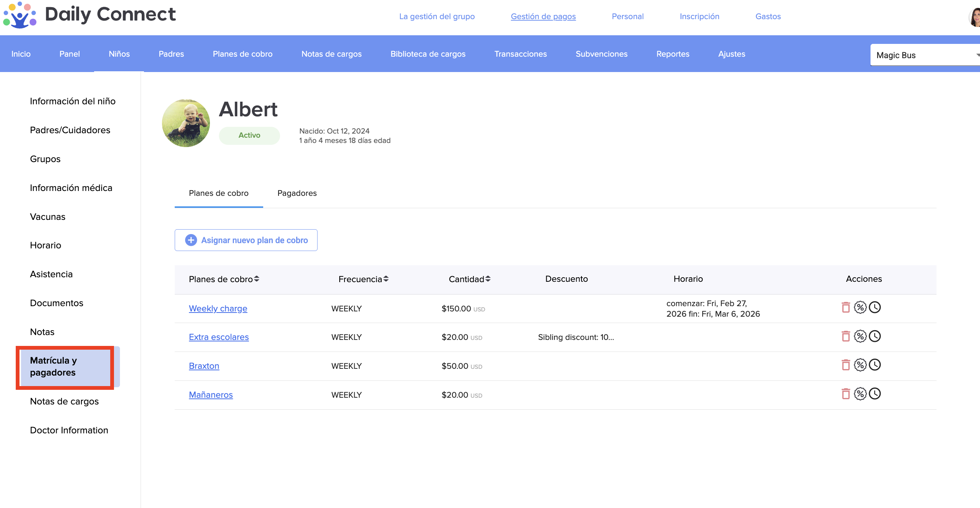Viewport: 980px width, 508px height.
Task: Delete the Weekly charge plan with trash icon
Action: [x=845, y=307]
